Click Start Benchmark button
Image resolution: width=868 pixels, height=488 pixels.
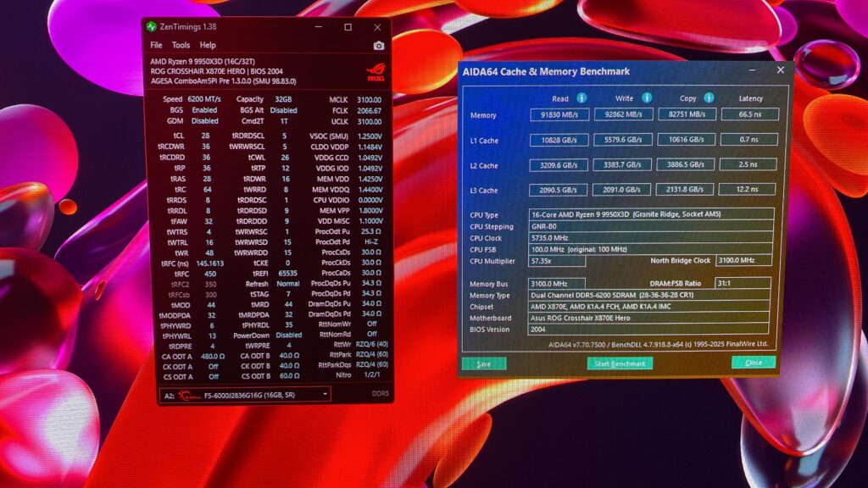620,363
